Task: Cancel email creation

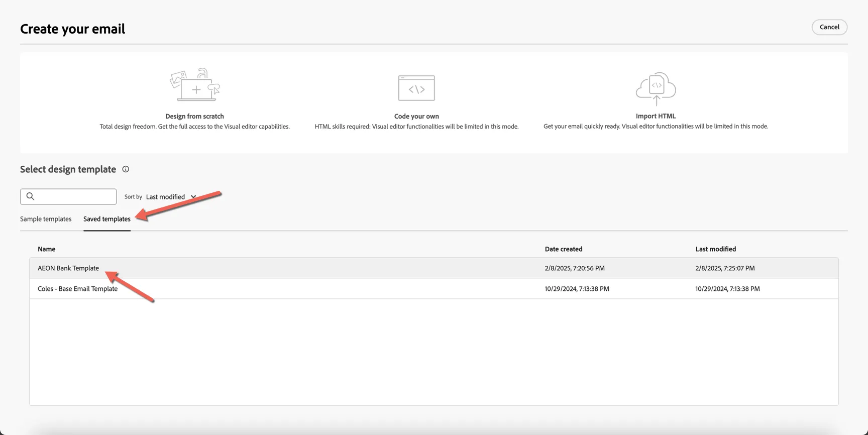Action: click(x=829, y=27)
